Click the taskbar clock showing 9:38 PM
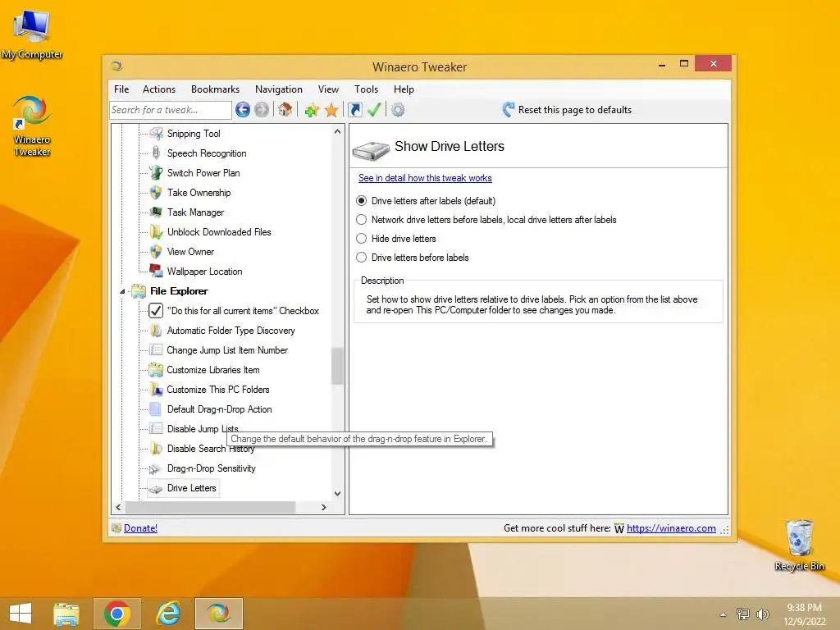The width and height of the screenshot is (840, 630). (804, 614)
